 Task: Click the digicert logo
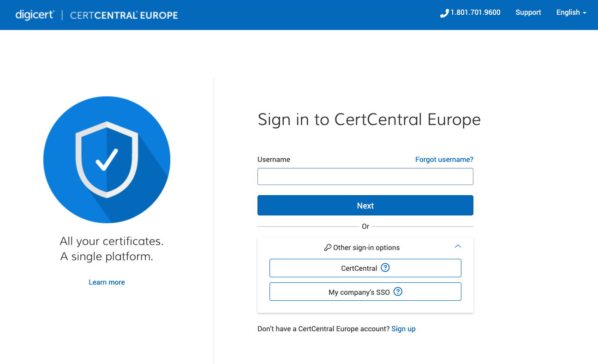(x=35, y=14)
